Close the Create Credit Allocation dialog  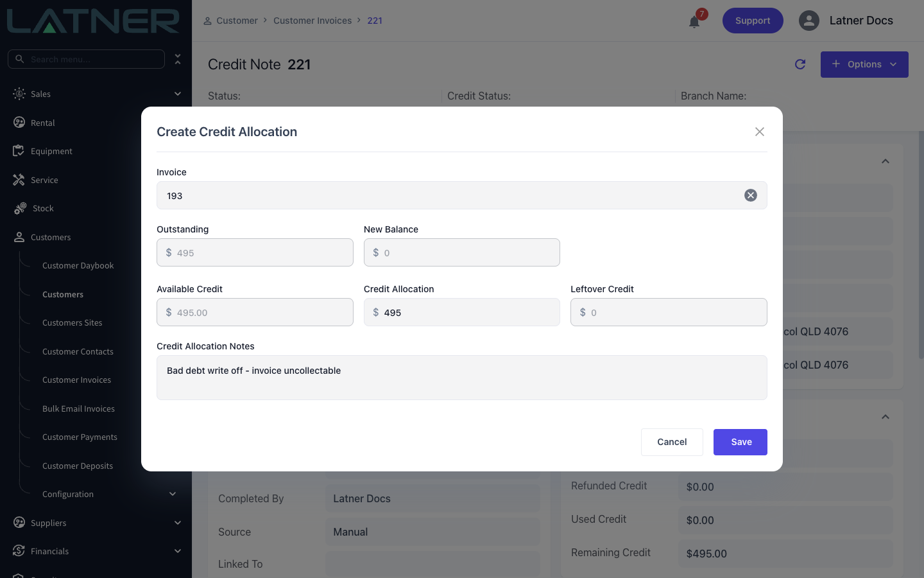point(760,132)
